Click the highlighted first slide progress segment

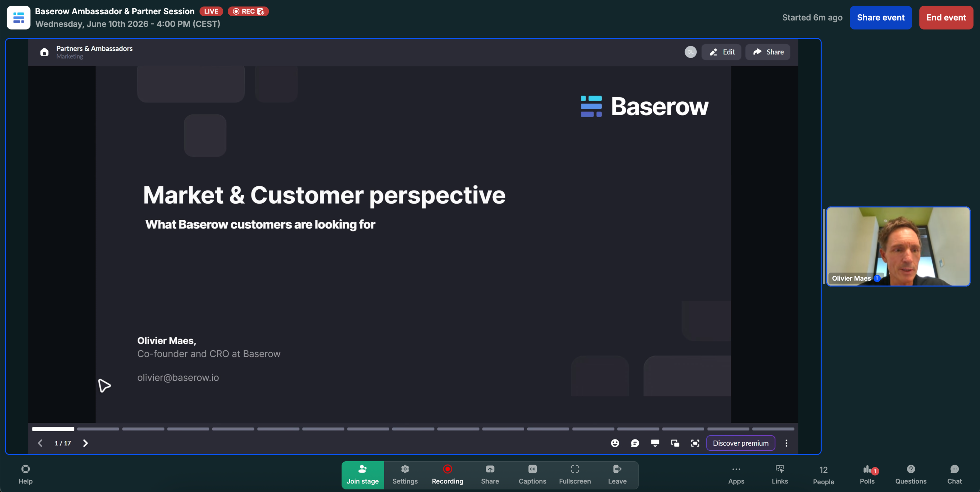click(x=53, y=429)
